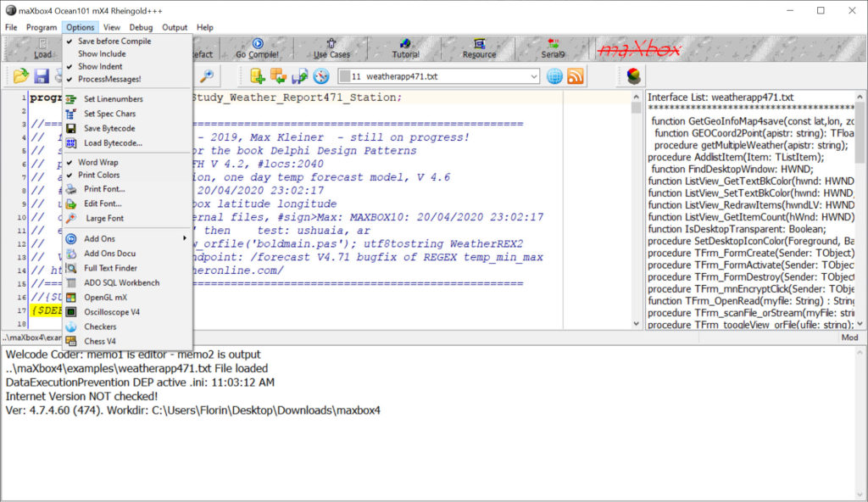Click the Resource toolbar button
Screen dimensions: 868x502
point(480,49)
